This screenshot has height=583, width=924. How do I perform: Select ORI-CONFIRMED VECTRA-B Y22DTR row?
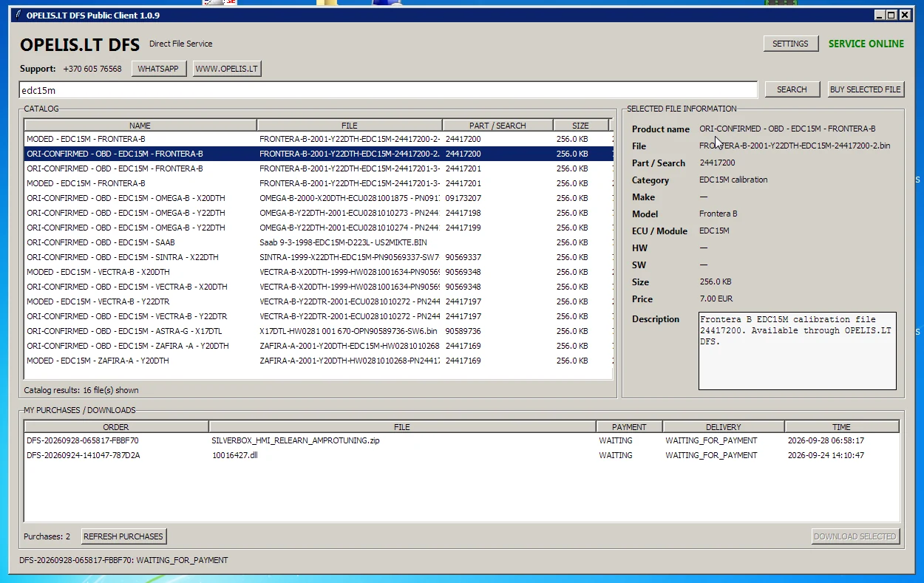point(319,316)
